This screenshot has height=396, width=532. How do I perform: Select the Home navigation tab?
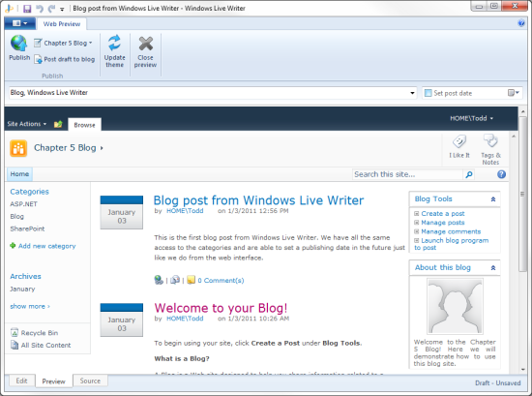[x=19, y=174]
